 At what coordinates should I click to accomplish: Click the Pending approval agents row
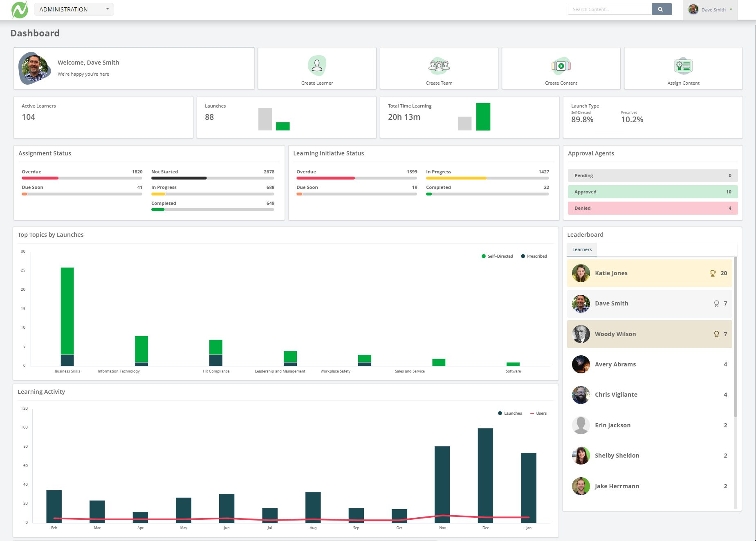(x=653, y=175)
